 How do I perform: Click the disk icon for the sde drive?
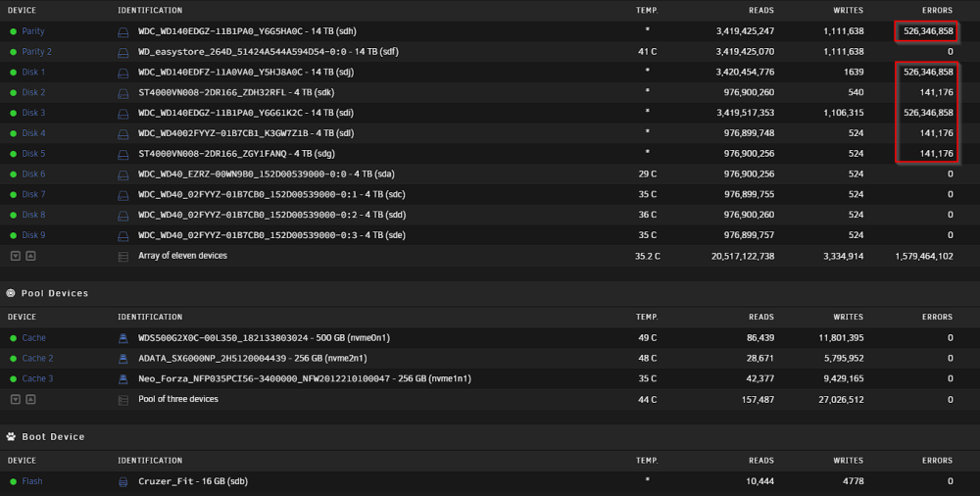pyautogui.click(x=123, y=236)
